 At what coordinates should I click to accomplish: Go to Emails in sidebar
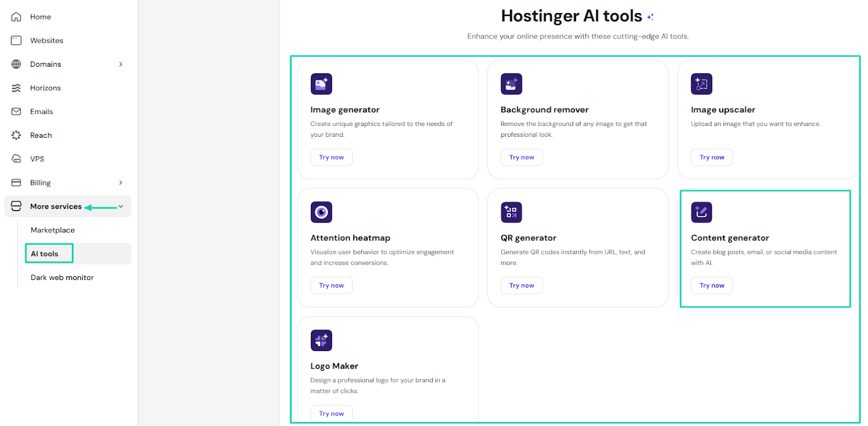pyautogui.click(x=41, y=112)
